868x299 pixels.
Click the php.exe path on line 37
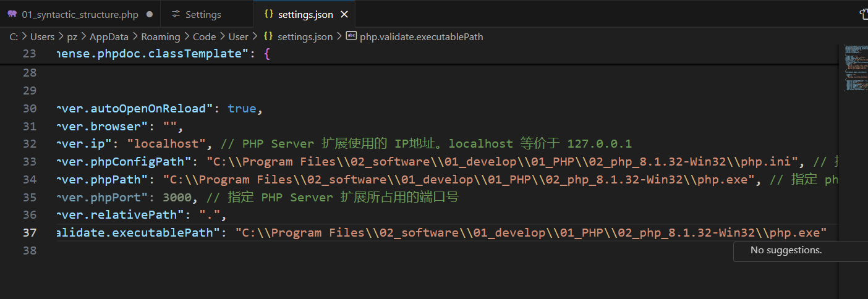[531, 233]
